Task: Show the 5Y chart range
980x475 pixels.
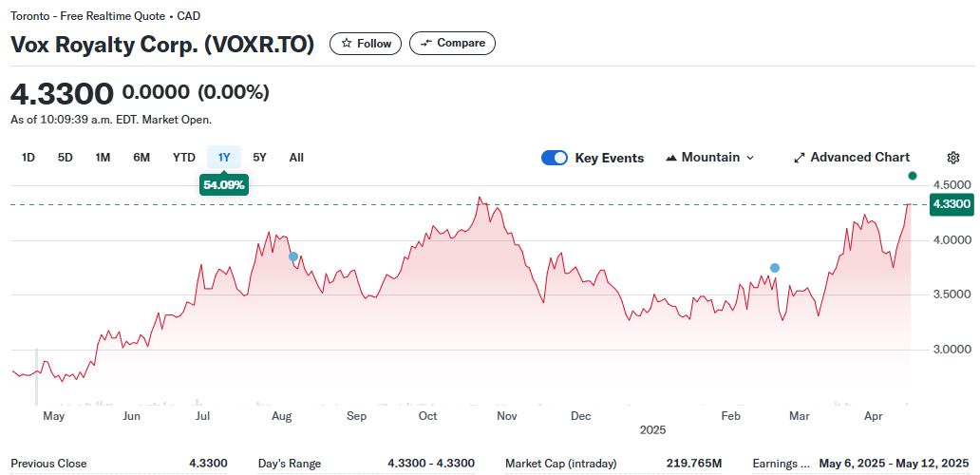Action: tap(259, 158)
